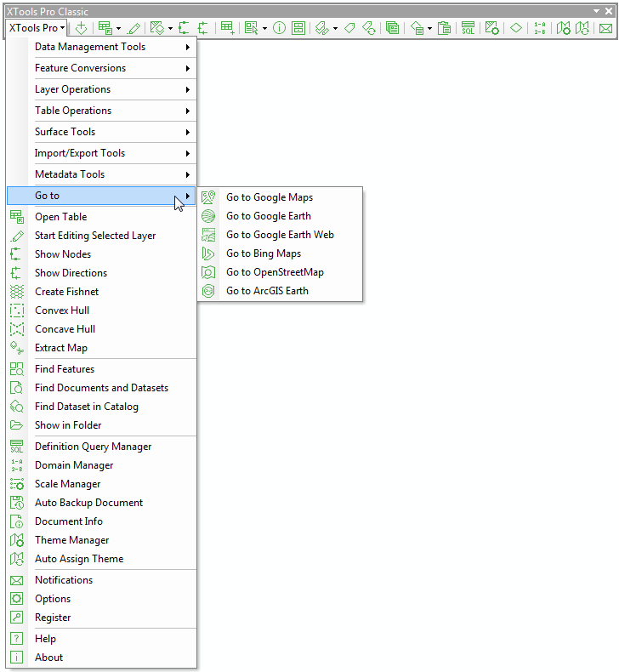Click the Go to Google Maps icon
This screenshot has width=619, height=672.
pos(208,197)
